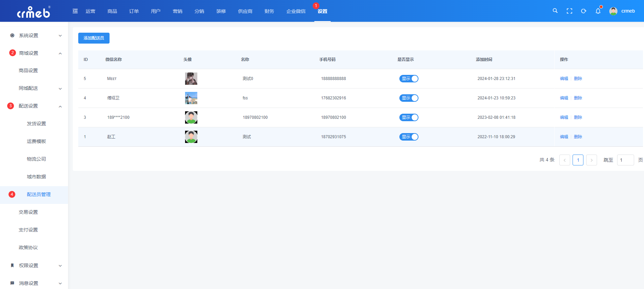
Task: Select 运费模板 in sidebar
Action: click(36, 141)
